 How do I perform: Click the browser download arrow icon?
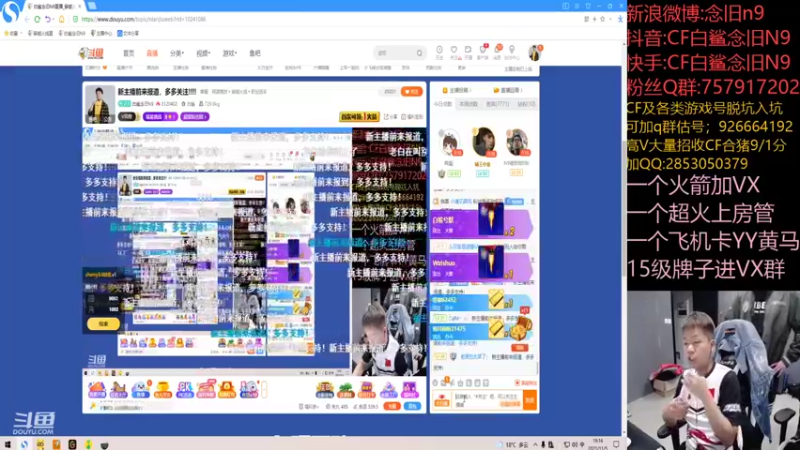(x=620, y=19)
